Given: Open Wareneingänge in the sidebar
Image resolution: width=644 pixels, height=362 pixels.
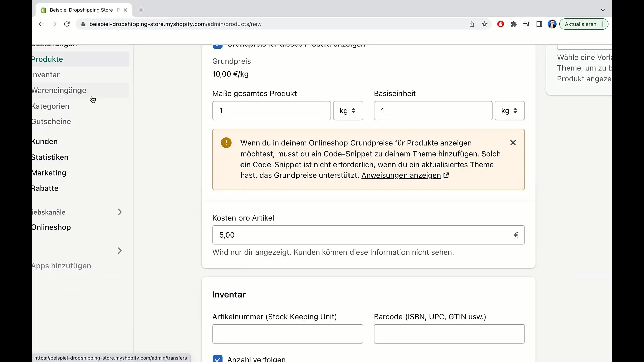Looking at the screenshot, I should pos(80,90).
